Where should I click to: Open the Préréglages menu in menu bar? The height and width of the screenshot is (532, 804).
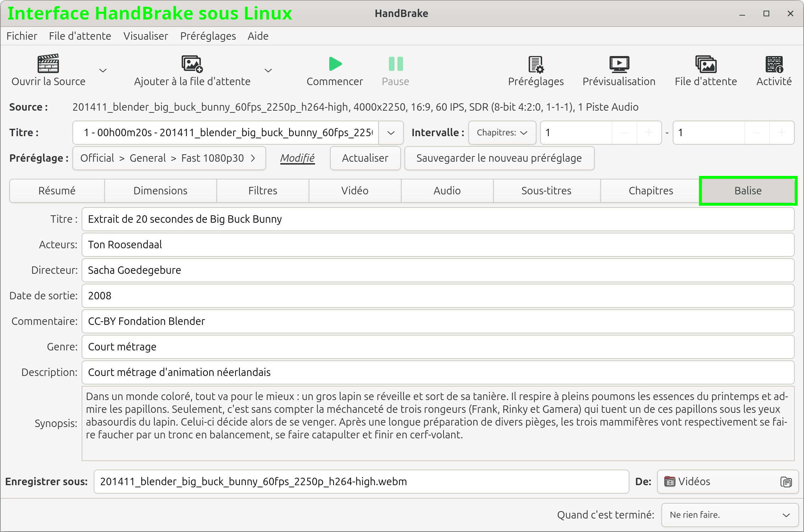(208, 36)
